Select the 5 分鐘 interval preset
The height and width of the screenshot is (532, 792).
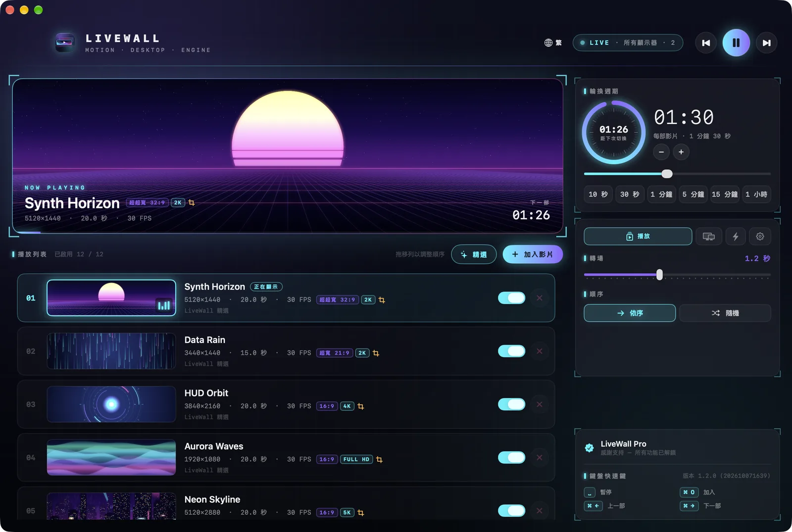(693, 194)
